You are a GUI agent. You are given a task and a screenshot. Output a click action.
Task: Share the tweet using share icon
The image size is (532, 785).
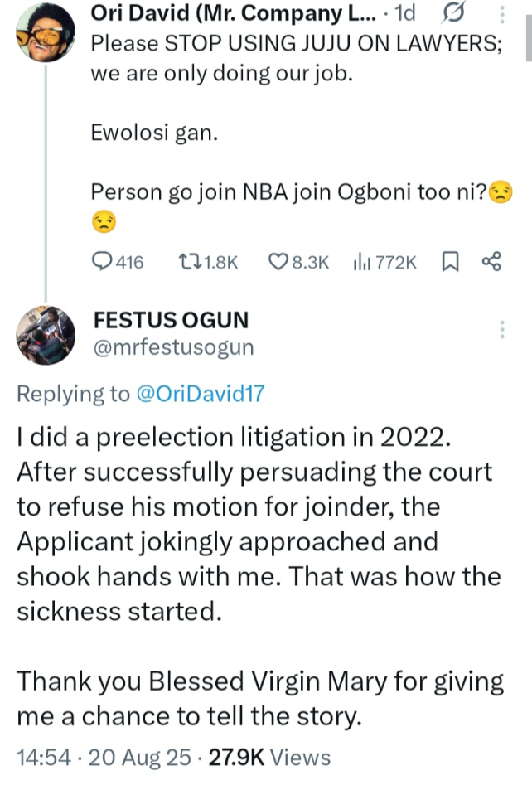pyautogui.click(x=491, y=263)
